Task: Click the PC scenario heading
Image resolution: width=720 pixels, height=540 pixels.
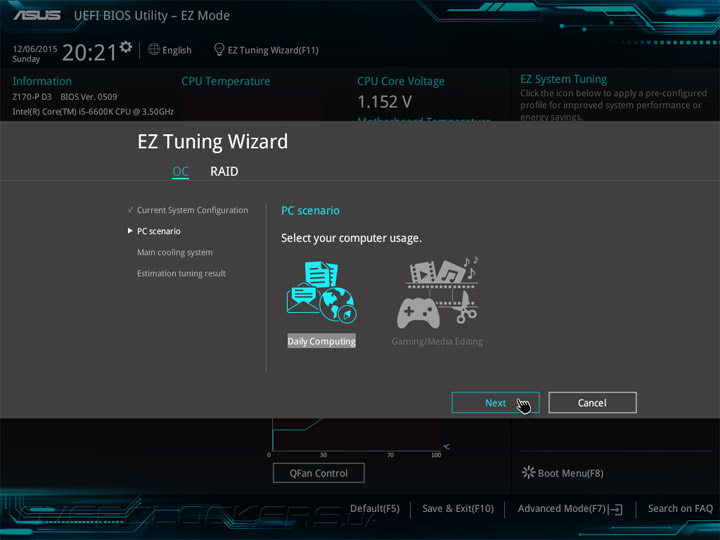Action: click(310, 211)
